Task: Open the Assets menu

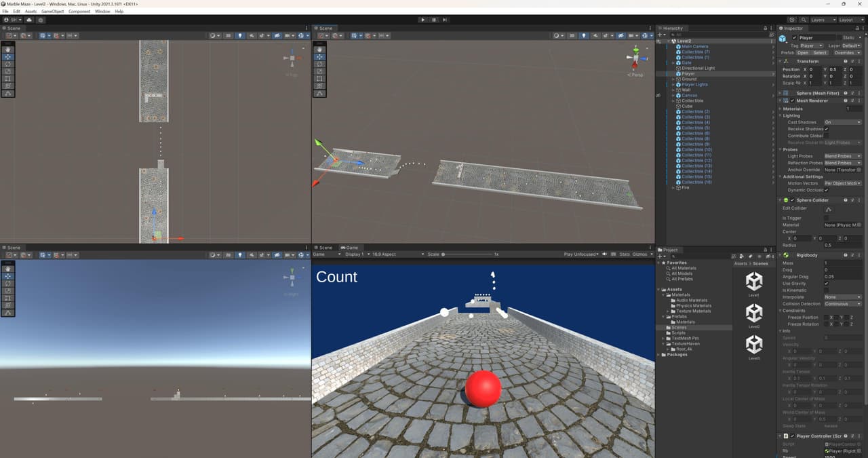Action: click(31, 12)
